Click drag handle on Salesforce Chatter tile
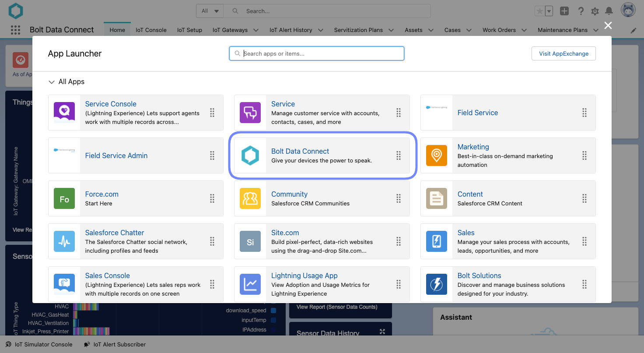This screenshot has width=644, height=353. click(x=212, y=241)
